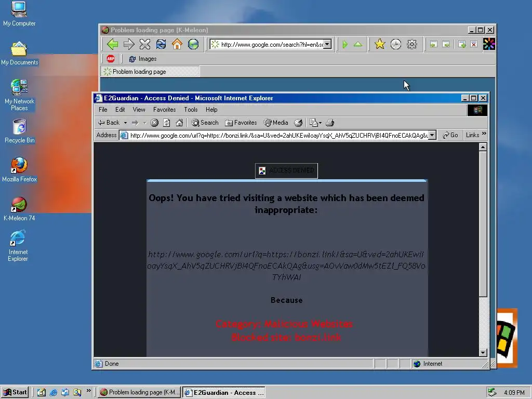Image resolution: width=532 pixels, height=399 pixels.
Task: Open the Edit menu in Internet Explorer
Action: click(x=120, y=110)
